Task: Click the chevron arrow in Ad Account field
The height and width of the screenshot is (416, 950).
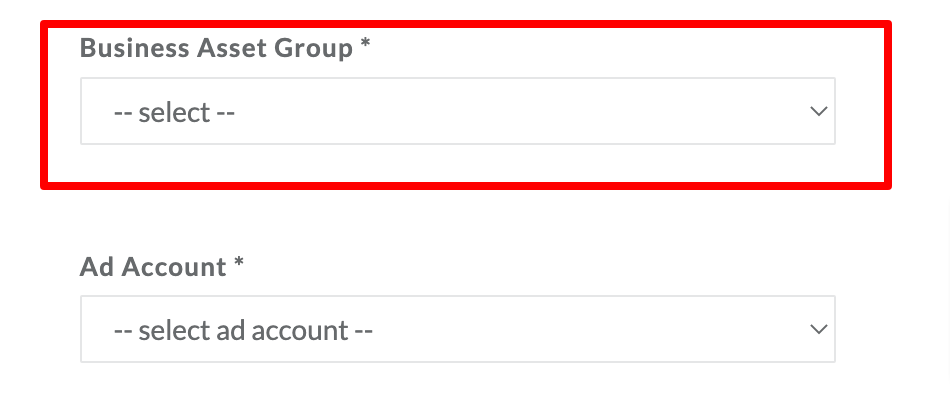Action: (819, 329)
